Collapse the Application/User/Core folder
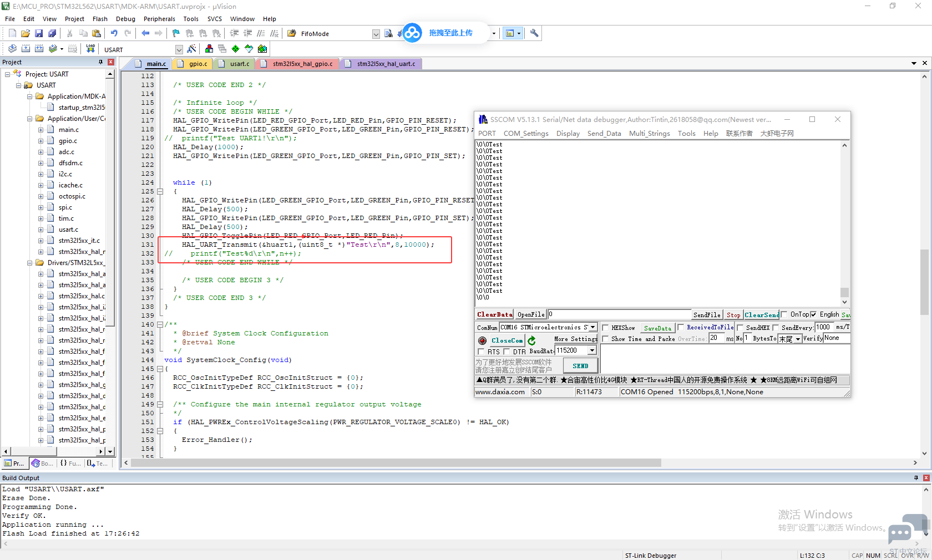The height and width of the screenshot is (560, 932). (x=29, y=119)
